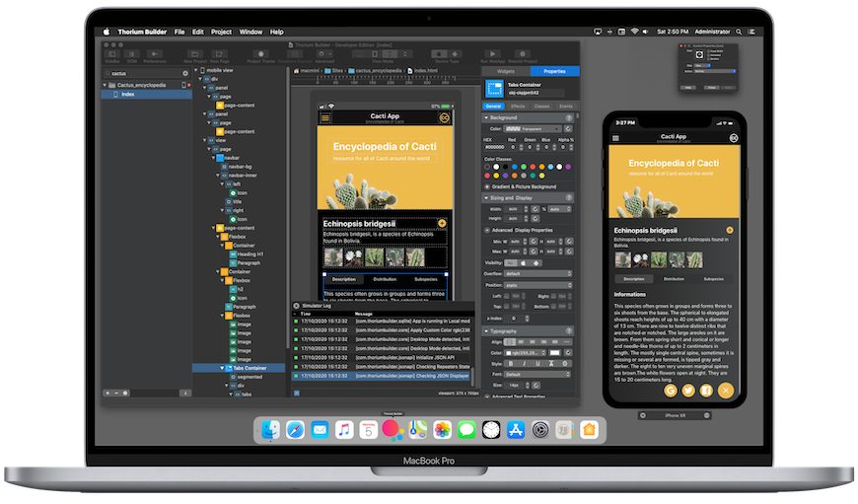Click the Google button in iPhone simulator
Screen dimensions: 858x504
(671, 391)
